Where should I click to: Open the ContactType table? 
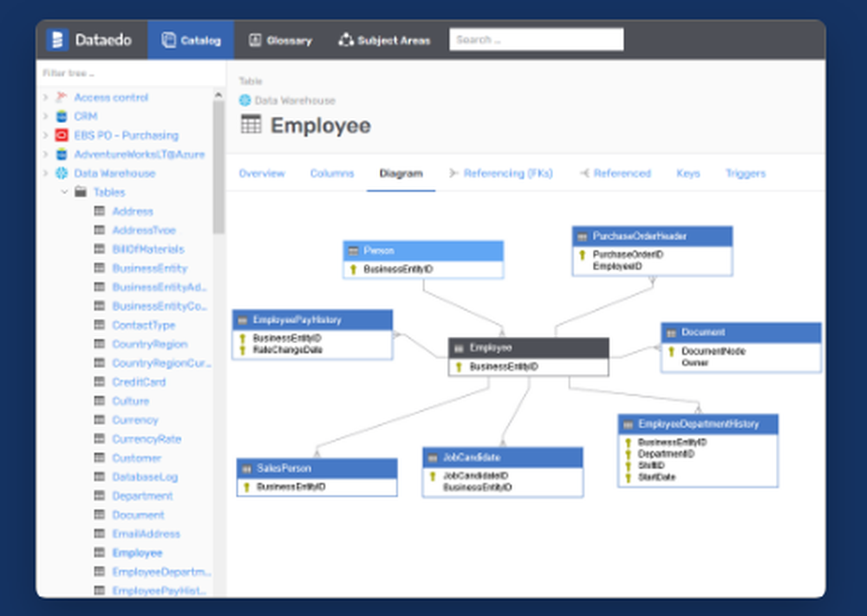click(144, 325)
